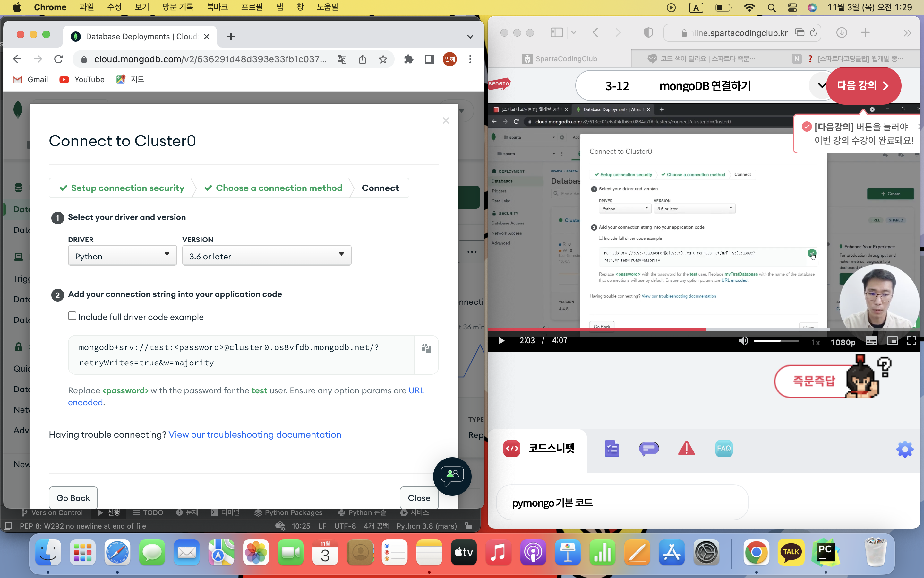This screenshot has width=924, height=578.
Task: Open the Chrome profile avatar
Action: pos(450,59)
